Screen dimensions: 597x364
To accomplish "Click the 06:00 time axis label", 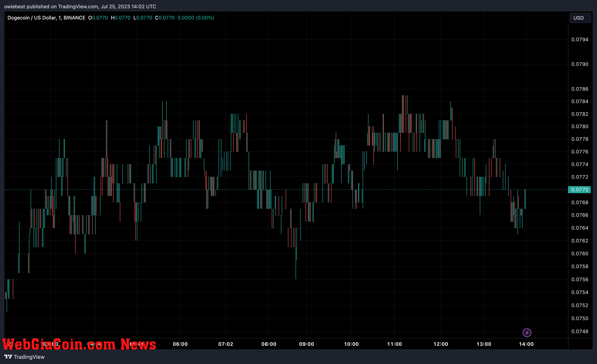I will pos(180,344).
